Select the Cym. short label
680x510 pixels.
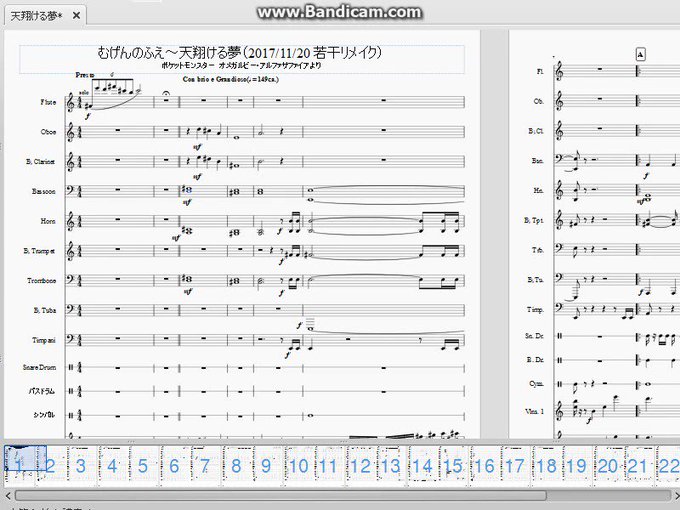[x=536, y=384]
